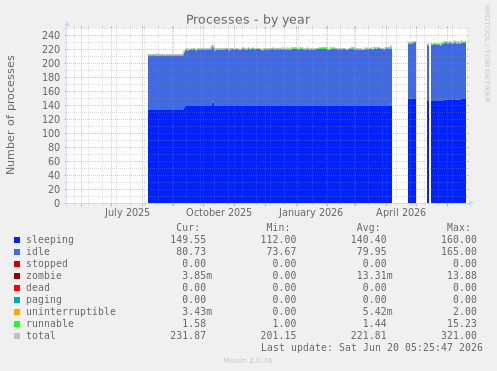
Task: Click sleeping minimum value 112.00
Action: point(278,240)
